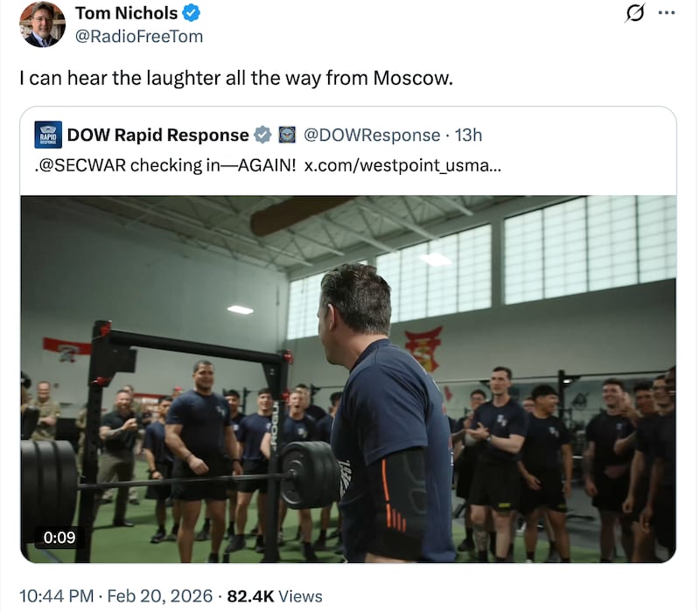Click the DOW Rapid Response avatar logo
Viewport: 700px width, 612px height.
pos(48,135)
